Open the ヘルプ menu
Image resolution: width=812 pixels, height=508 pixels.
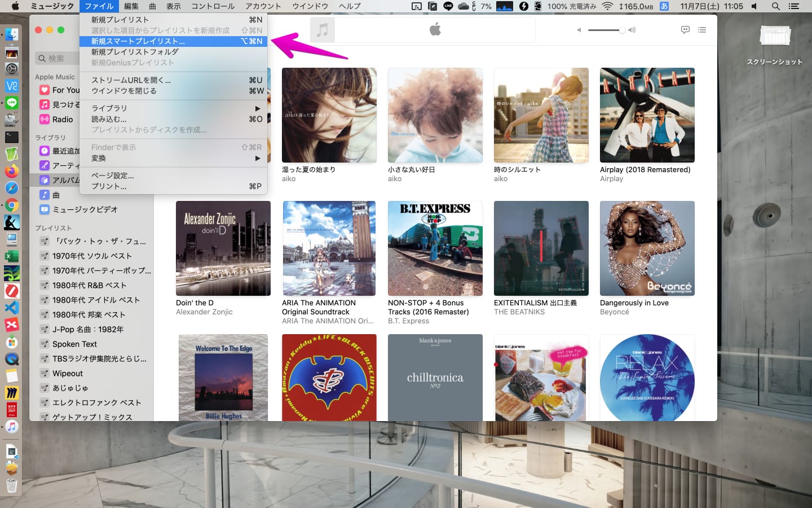(x=350, y=6)
